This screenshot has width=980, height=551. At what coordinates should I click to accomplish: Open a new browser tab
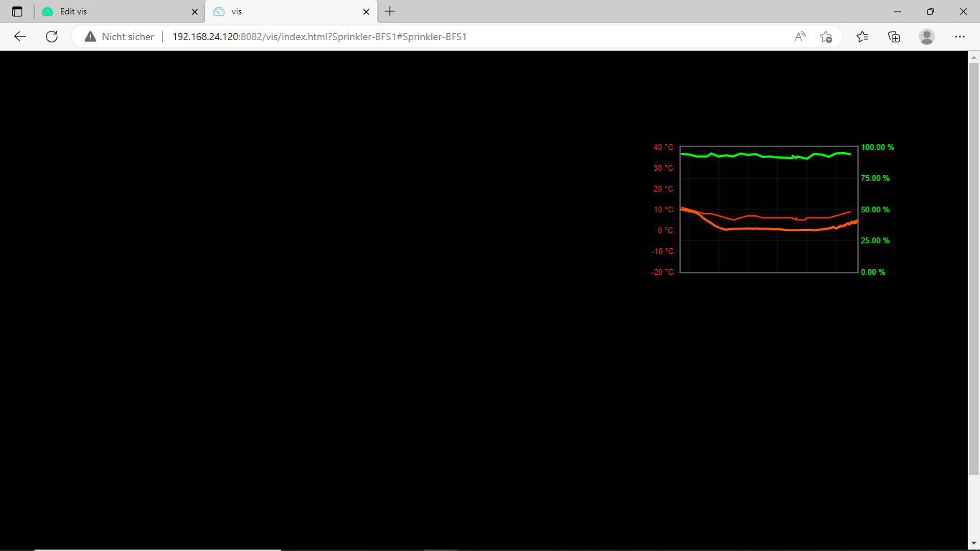pos(390,11)
